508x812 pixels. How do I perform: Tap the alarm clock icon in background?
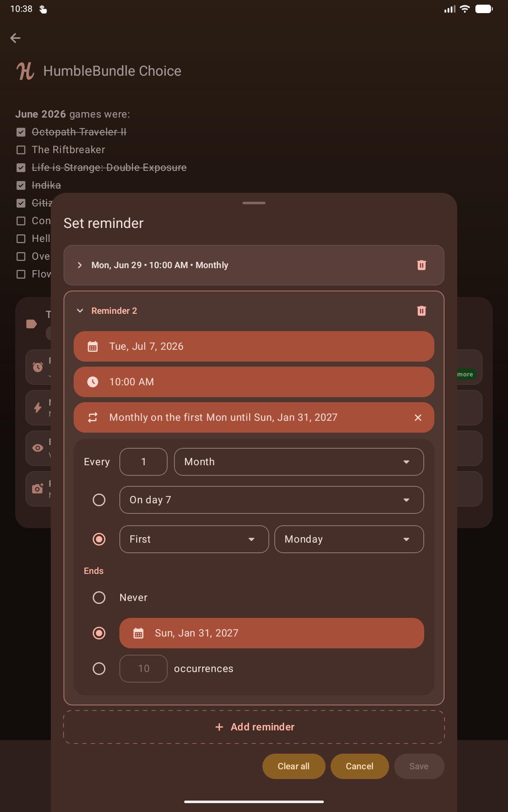click(38, 367)
